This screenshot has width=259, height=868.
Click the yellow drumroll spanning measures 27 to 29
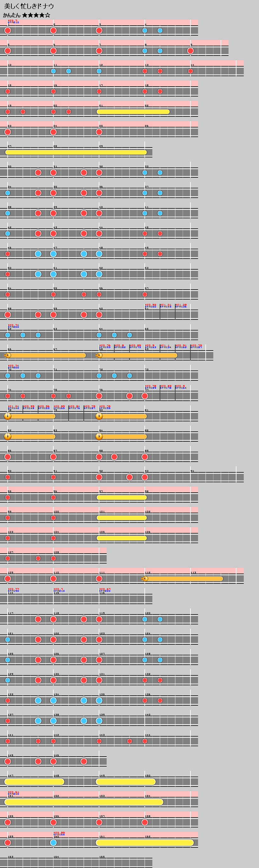76,152
